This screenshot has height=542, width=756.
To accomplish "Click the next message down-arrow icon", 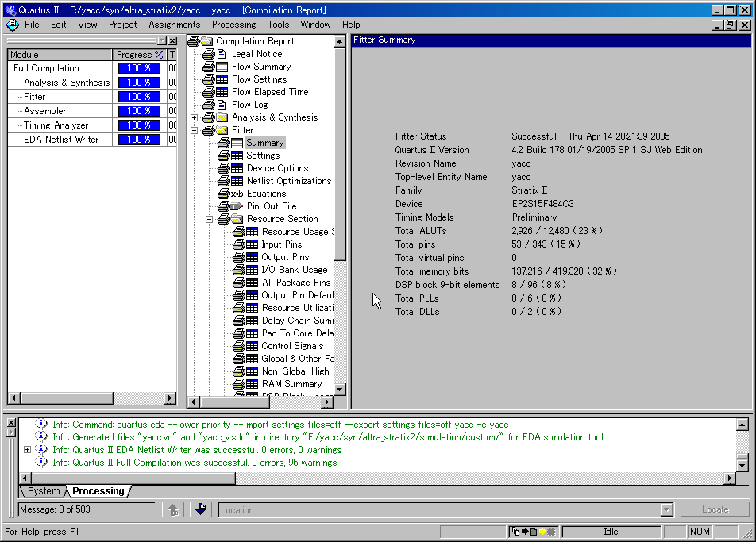I will pos(200,509).
